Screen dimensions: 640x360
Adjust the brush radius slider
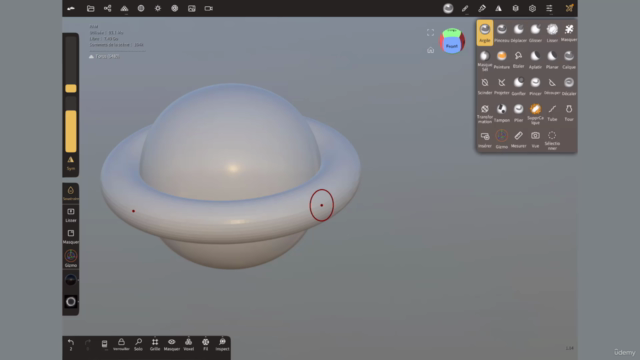[x=71, y=64]
